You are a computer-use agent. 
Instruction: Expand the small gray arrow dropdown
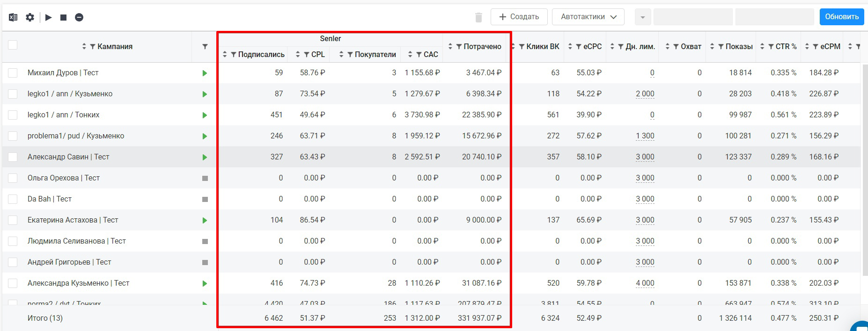pyautogui.click(x=642, y=17)
